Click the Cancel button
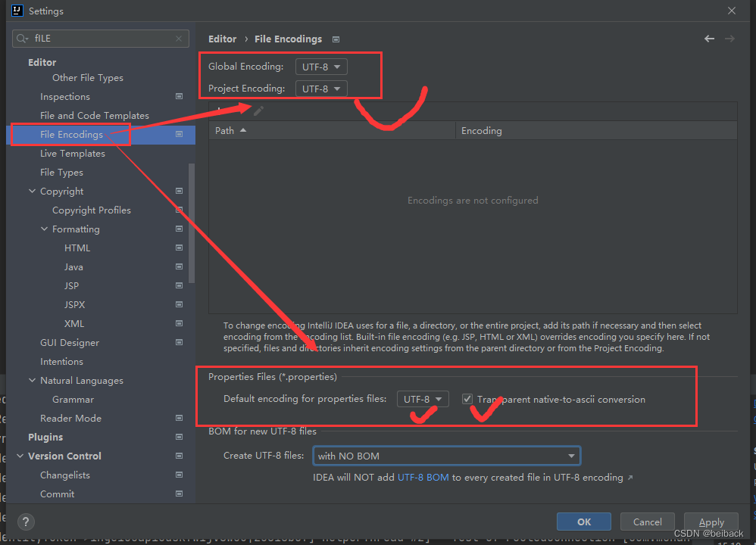The width and height of the screenshot is (756, 545). [647, 522]
